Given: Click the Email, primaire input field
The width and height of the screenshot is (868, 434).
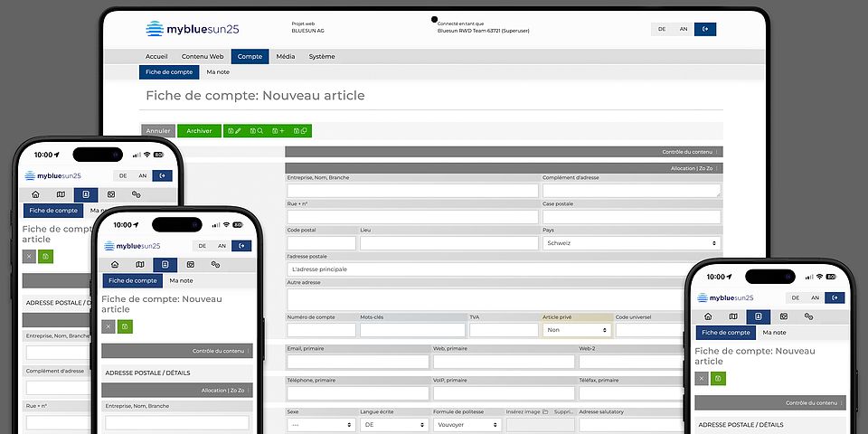Looking at the screenshot, I should coord(358,362).
